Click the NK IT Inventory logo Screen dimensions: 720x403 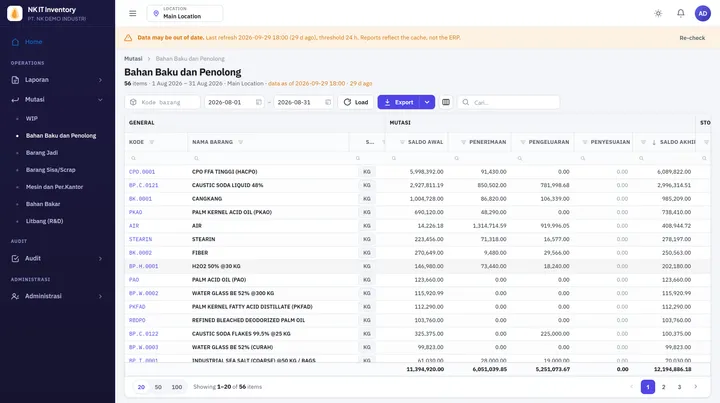tap(15, 13)
